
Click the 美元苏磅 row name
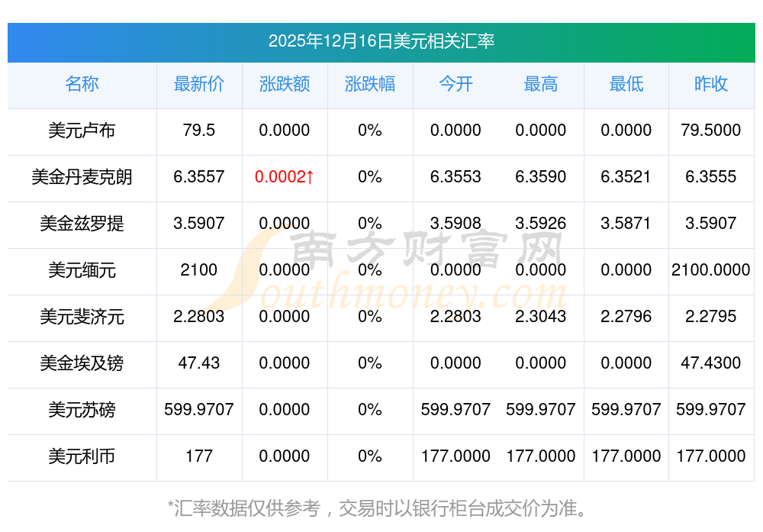pyautogui.click(x=82, y=410)
